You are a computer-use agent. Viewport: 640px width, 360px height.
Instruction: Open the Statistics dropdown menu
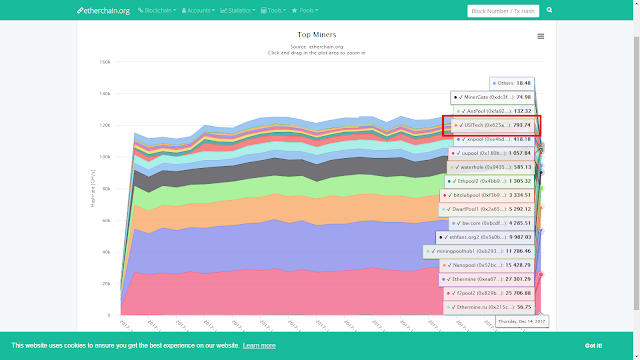pos(238,11)
